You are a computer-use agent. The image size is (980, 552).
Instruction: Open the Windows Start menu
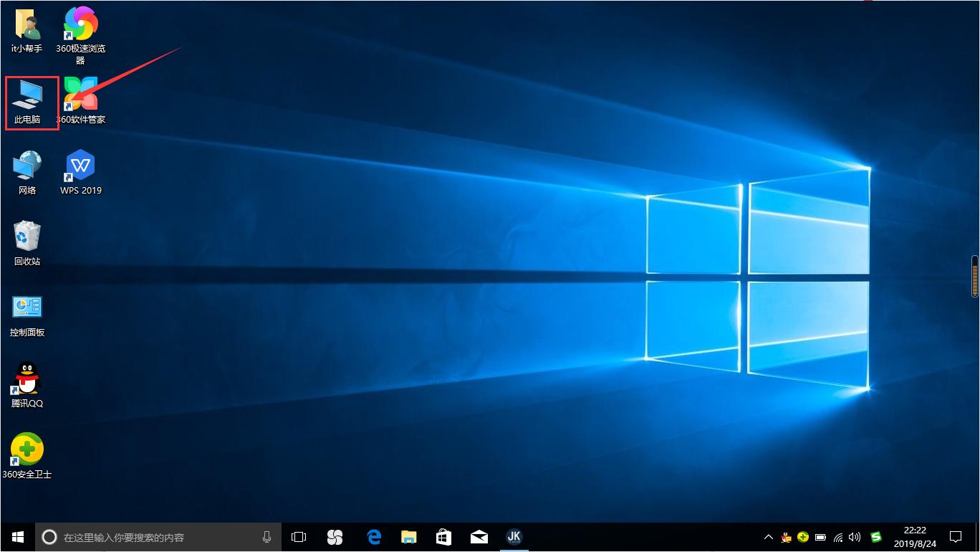(x=18, y=537)
